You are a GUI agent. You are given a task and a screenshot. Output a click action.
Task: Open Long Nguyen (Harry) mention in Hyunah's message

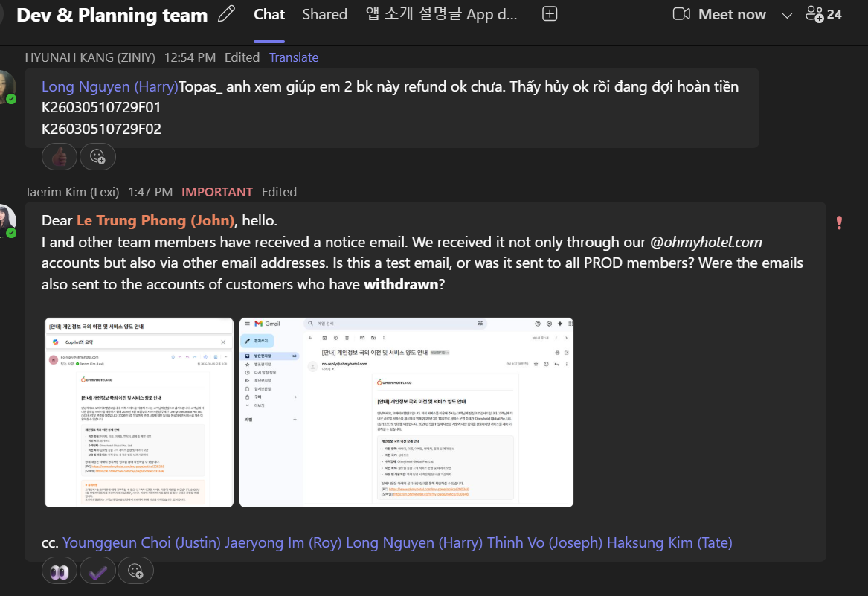pos(110,87)
